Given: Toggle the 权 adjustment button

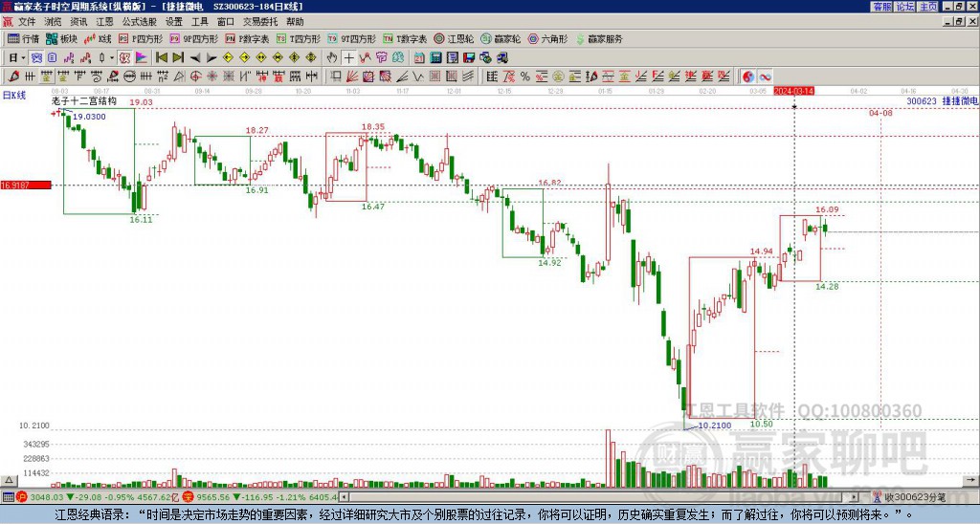Looking at the screenshot, I should point(124,58).
